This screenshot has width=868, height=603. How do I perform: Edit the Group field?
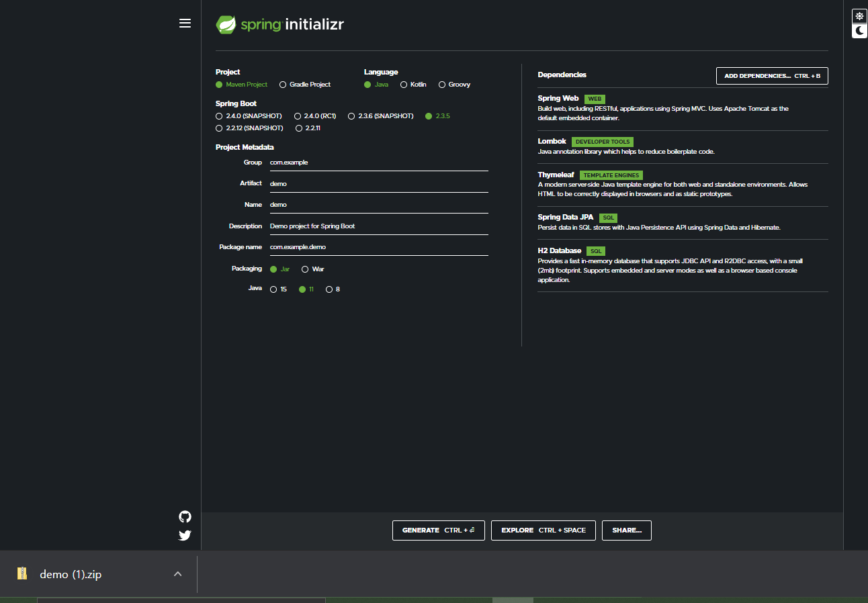tap(379, 163)
